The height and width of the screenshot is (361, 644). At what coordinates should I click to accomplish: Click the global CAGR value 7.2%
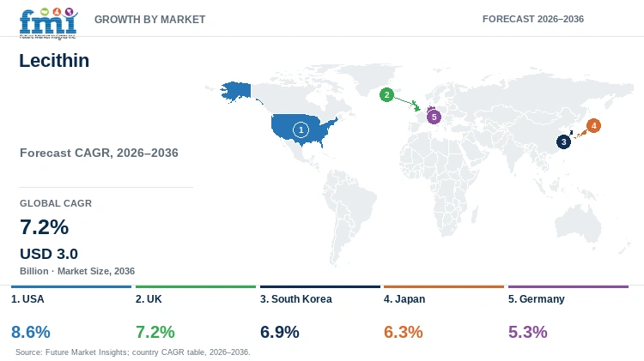[45, 227]
